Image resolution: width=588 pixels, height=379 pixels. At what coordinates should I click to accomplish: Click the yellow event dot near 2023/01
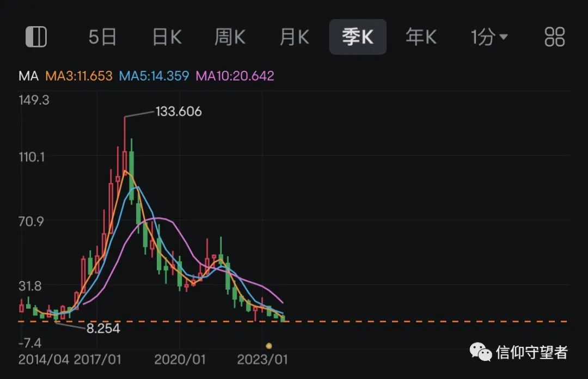point(268,346)
